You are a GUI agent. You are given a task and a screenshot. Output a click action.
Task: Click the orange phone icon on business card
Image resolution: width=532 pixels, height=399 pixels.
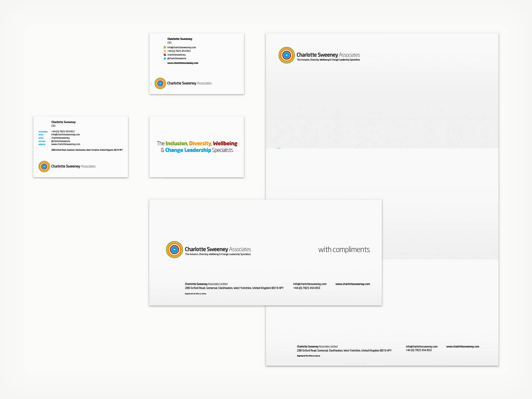pyautogui.click(x=165, y=51)
